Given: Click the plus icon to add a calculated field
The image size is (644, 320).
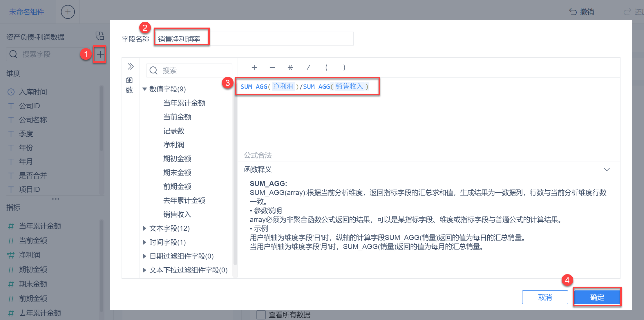Looking at the screenshot, I should click(100, 54).
